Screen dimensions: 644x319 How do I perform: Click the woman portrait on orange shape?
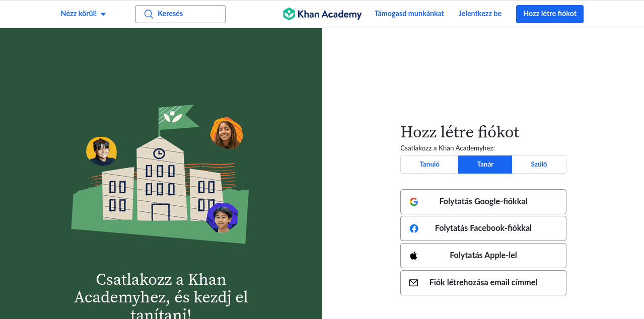tap(227, 133)
